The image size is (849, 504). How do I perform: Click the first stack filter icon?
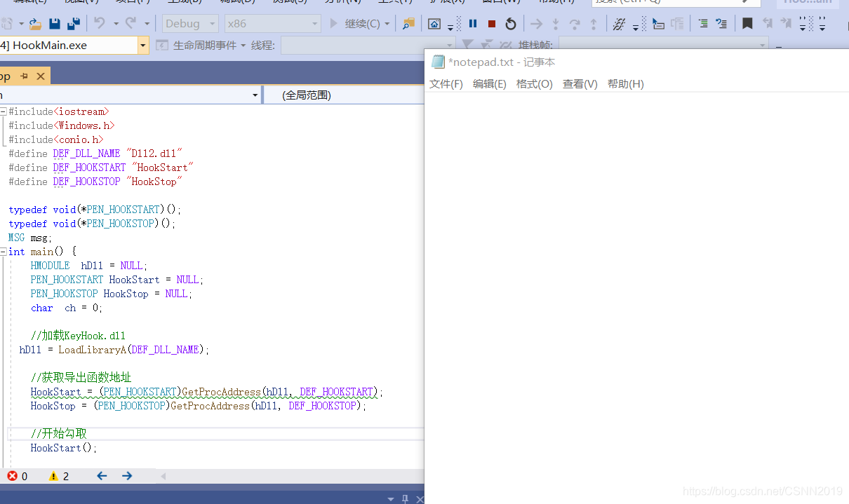pos(468,46)
